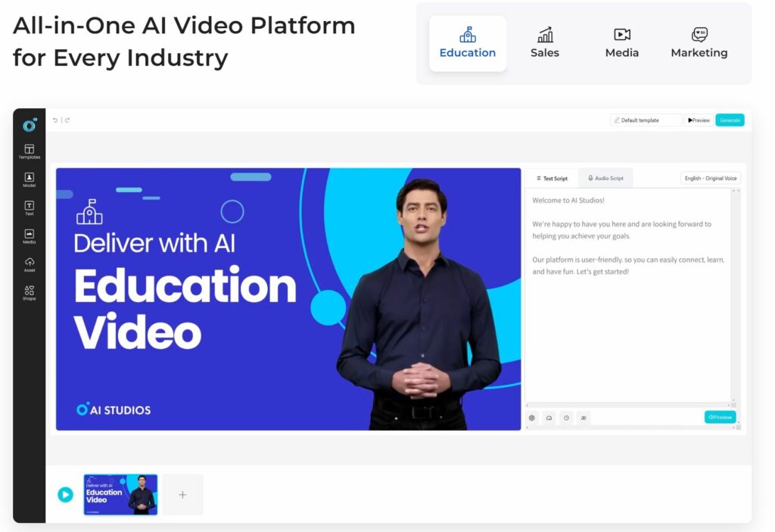Open the pronunciation 'æ' tool
The width and height of the screenshot is (775, 532).
pyautogui.click(x=584, y=418)
